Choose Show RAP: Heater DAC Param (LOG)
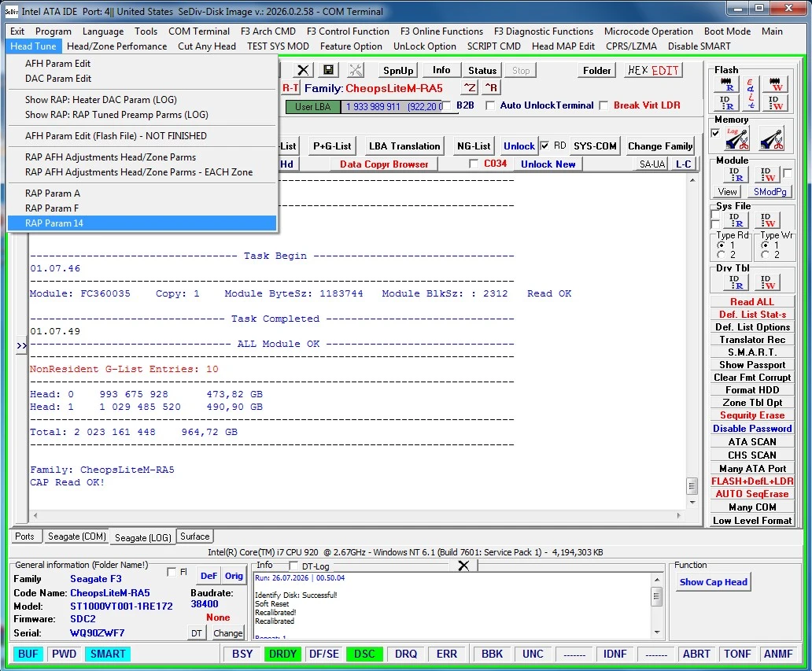 [142, 100]
